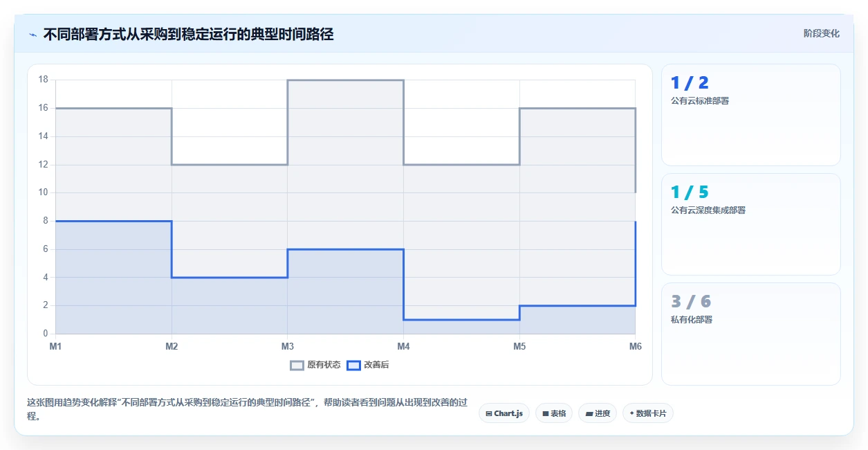
Task: Click the 18 y-axis tick label
Action: pyautogui.click(x=43, y=80)
